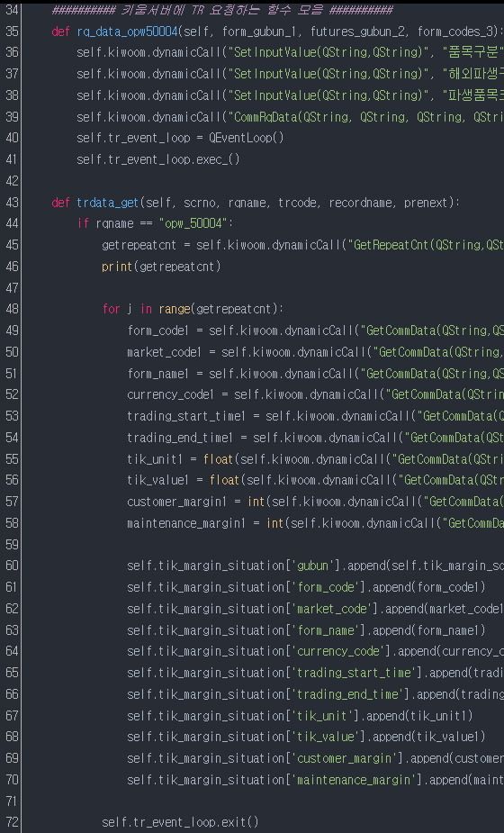Click the 'market_code' key on line 62
Viewport: 504px width, 833px height.
(x=332, y=609)
